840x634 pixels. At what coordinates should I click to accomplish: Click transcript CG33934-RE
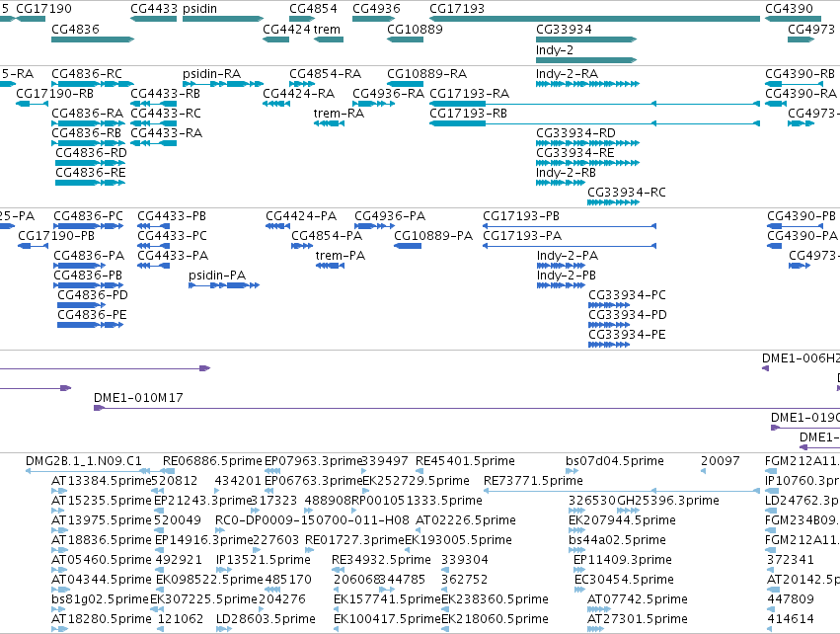pos(575,153)
